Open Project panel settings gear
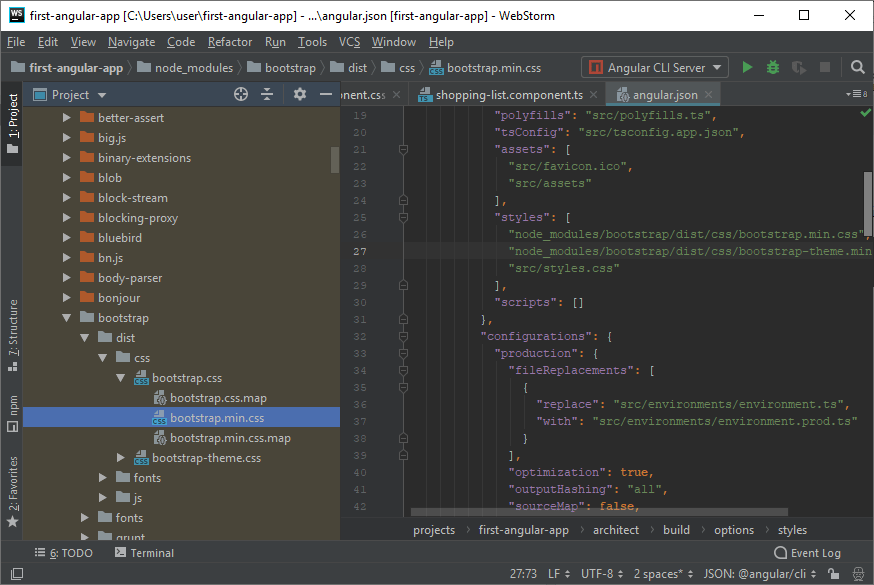The width and height of the screenshot is (874, 585). point(300,94)
